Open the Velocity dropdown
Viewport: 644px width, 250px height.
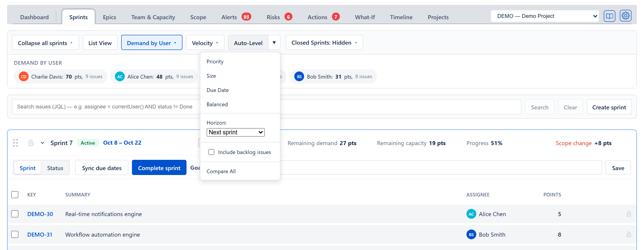205,43
